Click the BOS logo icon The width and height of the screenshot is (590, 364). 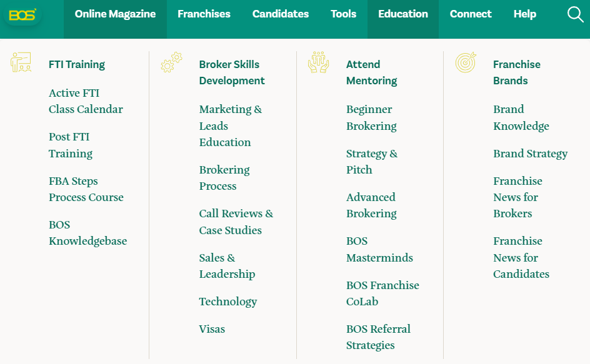pos(22,14)
